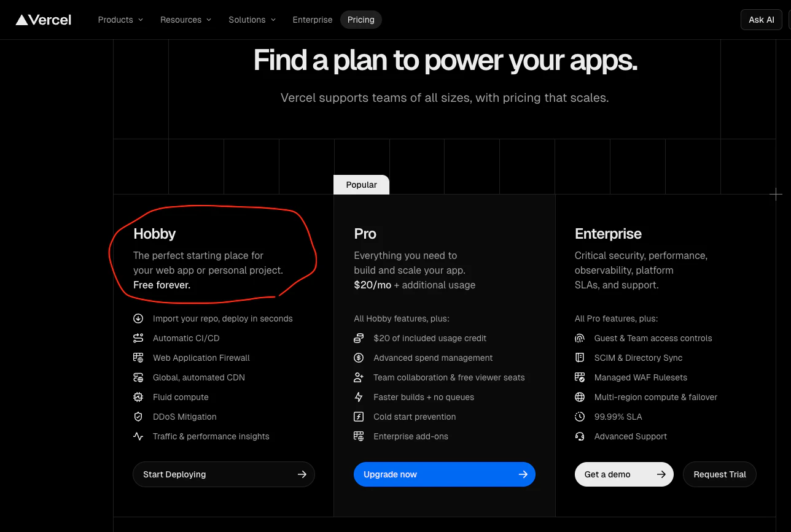Click "Find a plan to power your apps." heading

click(445, 61)
